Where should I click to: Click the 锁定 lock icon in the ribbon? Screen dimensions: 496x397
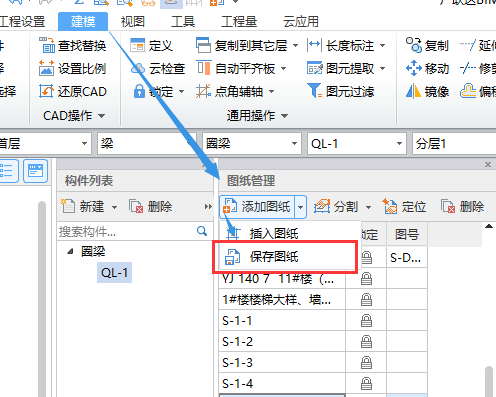tap(139, 91)
